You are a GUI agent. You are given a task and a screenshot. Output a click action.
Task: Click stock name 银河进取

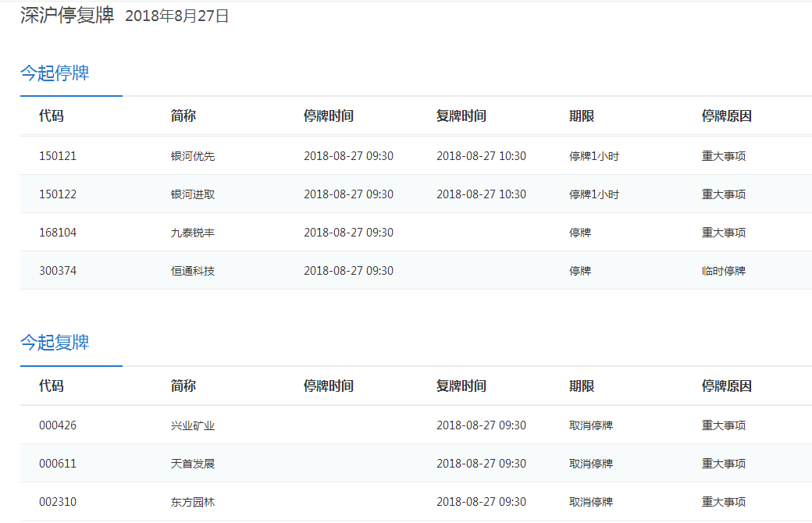click(193, 194)
